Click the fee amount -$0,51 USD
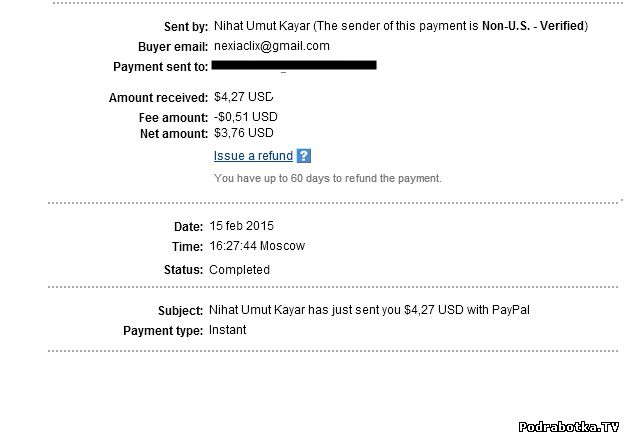Viewport: 624px width, 437px height. pos(245,117)
